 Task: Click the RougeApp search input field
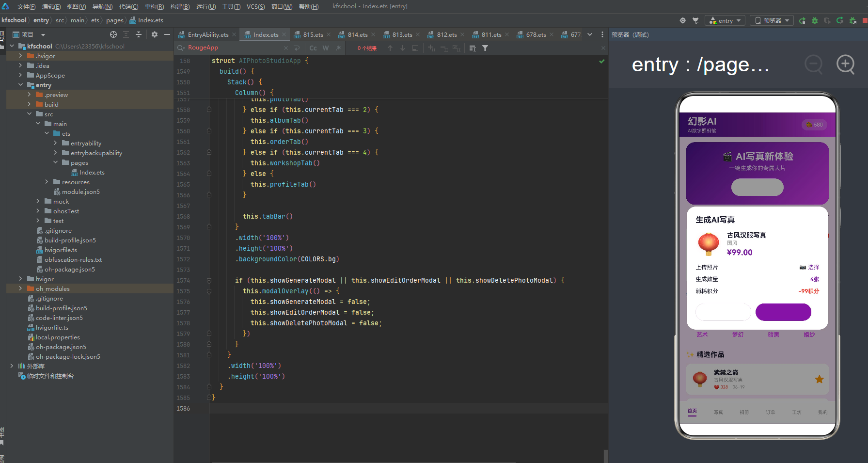(x=234, y=48)
